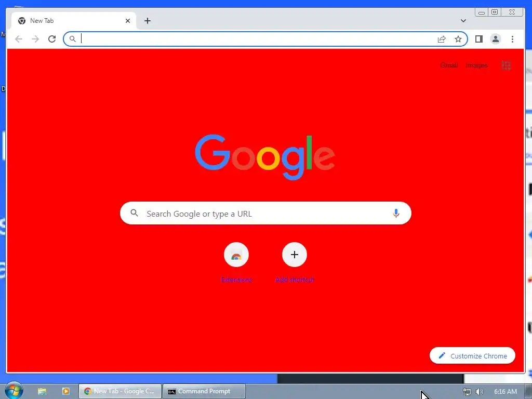Open the Windows Start menu
This screenshot has width=532, height=399.
[14, 391]
